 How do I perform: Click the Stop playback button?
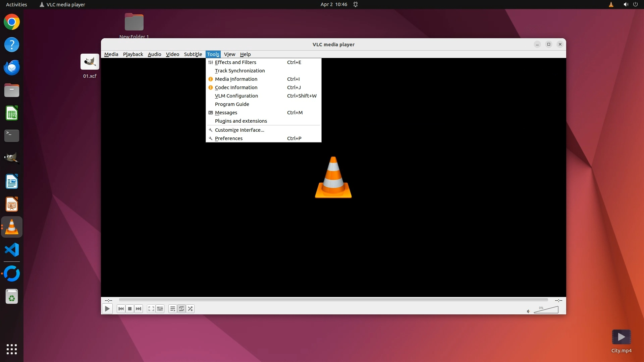point(130,309)
